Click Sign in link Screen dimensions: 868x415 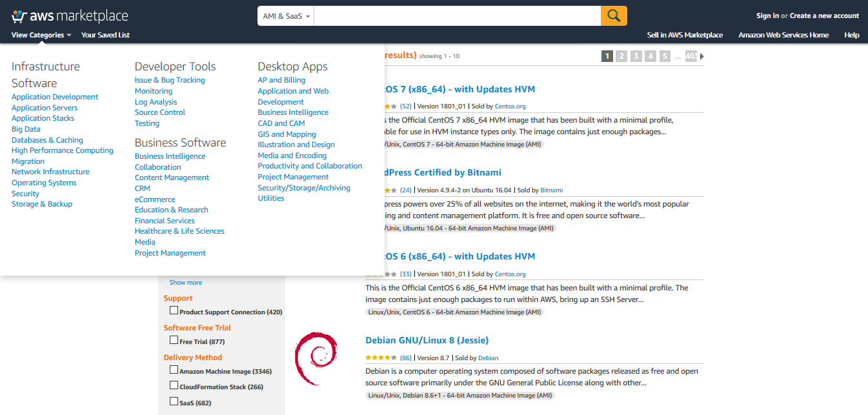click(x=767, y=15)
